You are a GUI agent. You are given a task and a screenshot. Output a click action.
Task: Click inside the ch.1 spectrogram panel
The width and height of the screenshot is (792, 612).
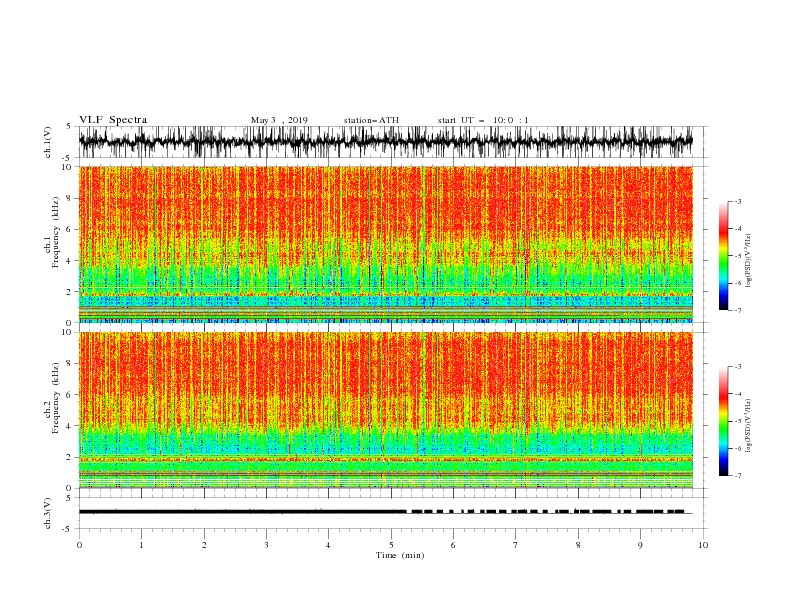[x=385, y=244]
